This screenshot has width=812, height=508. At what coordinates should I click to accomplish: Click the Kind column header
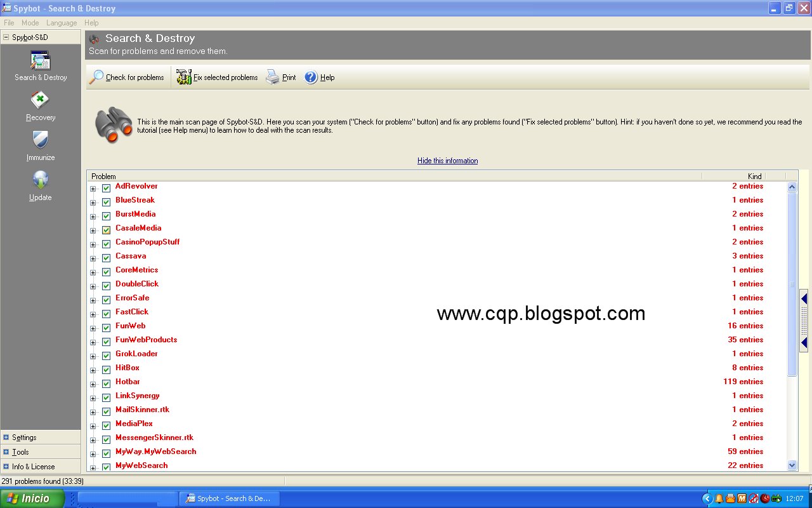[x=733, y=176]
